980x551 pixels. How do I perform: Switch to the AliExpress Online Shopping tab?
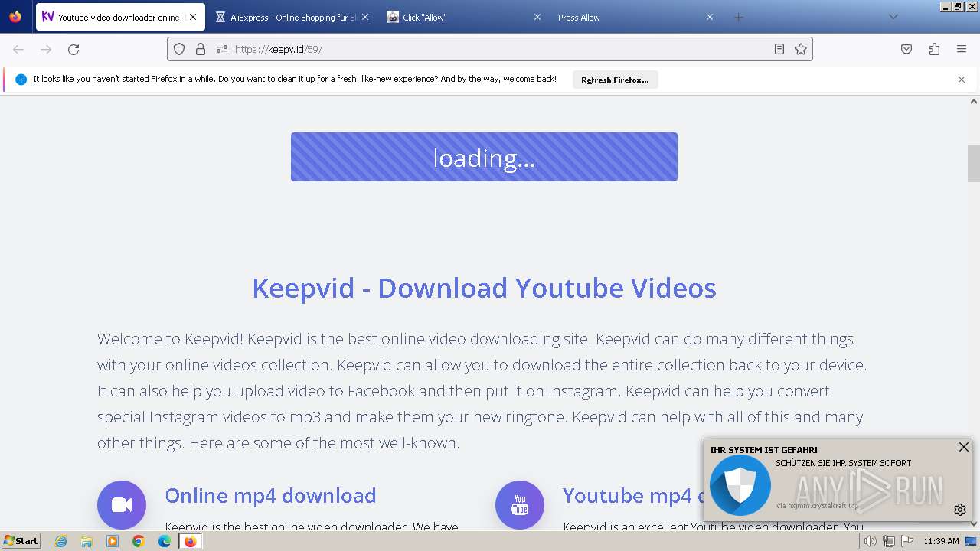(x=292, y=17)
